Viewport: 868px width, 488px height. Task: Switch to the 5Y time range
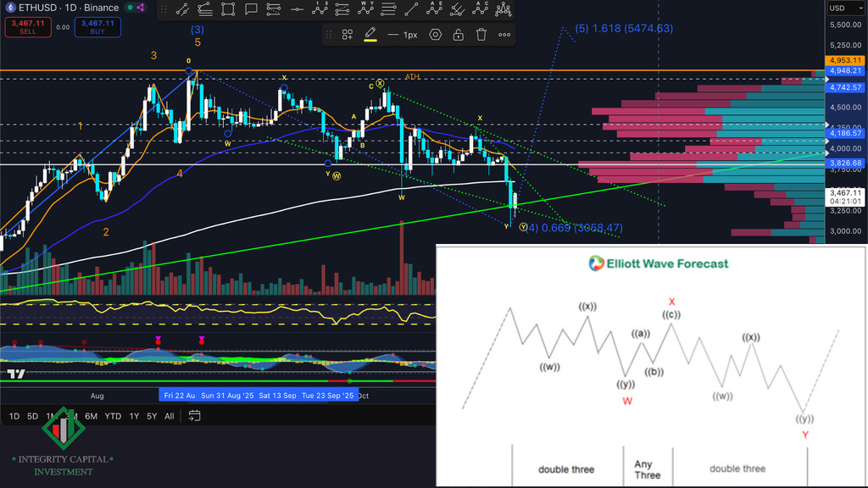click(x=151, y=416)
